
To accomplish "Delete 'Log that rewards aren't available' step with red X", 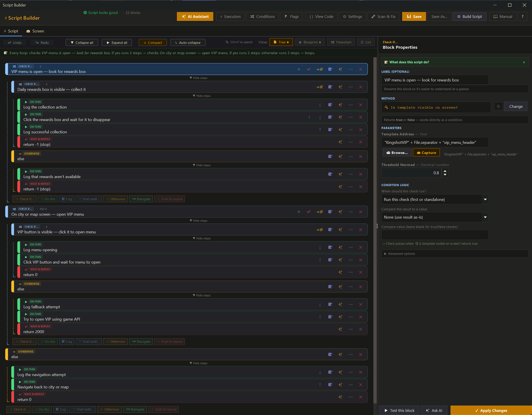I will (x=360, y=174).
